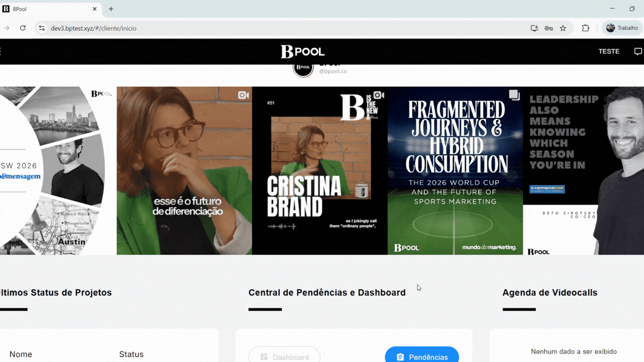Open the browser extensions puzzle icon
The width and height of the screenshot is (644, 362).
click(585, 28)
